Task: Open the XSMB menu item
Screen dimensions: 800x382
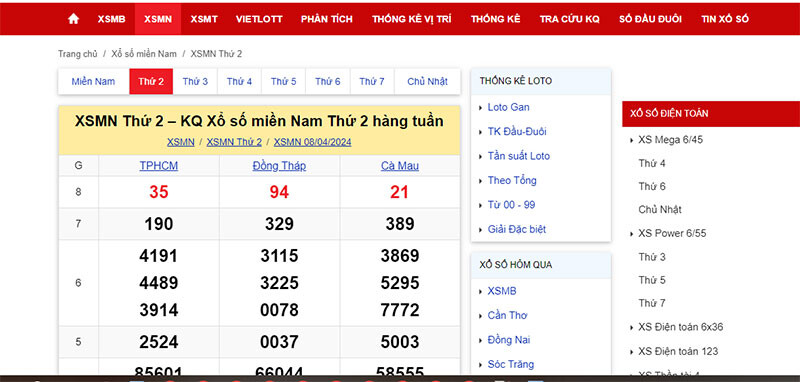Action: tap(112, 19)
